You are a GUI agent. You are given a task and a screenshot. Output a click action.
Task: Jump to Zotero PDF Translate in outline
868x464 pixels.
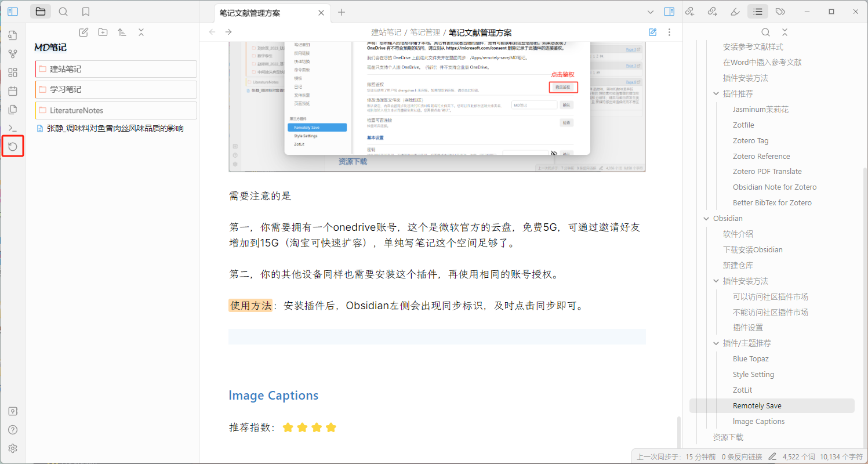(767, 171)
